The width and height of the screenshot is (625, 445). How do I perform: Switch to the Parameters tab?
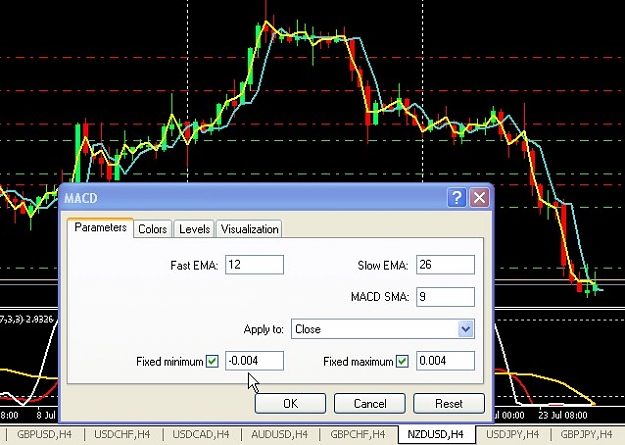tap(100, 227)
